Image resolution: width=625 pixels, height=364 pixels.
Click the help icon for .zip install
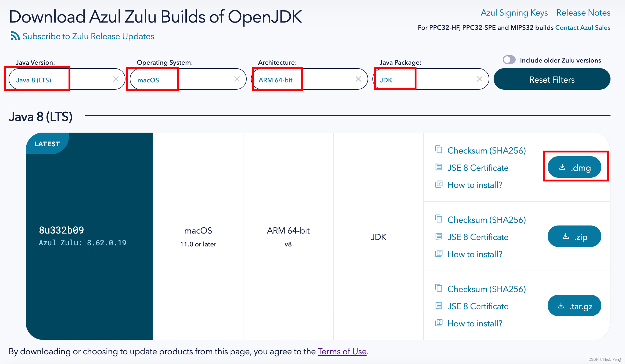[439, 253]
